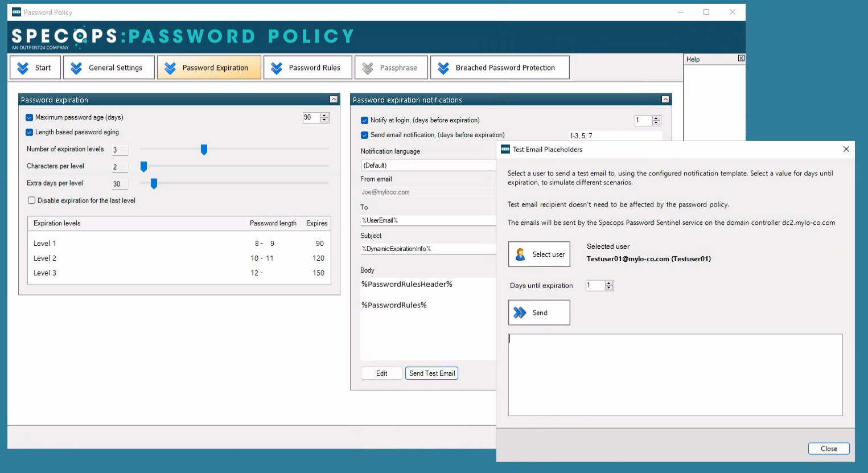868x473 pixels.
Task: Click Close button in Test Email dialog
Action: [829, 449]
